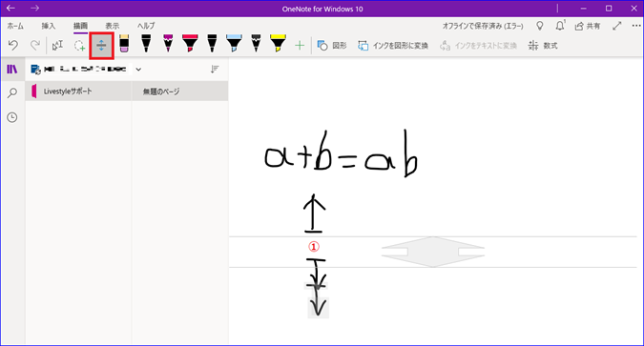Add a new pen with plus icon
Image resolution: width=644 pixels, height=346 pixels.
(x=300, y=45)
